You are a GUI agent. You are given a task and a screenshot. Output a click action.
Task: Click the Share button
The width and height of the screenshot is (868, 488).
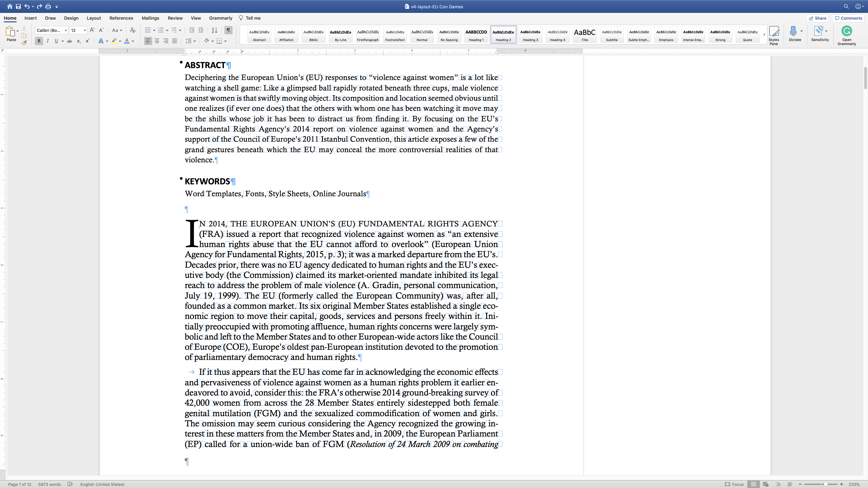tap(817, 18)
